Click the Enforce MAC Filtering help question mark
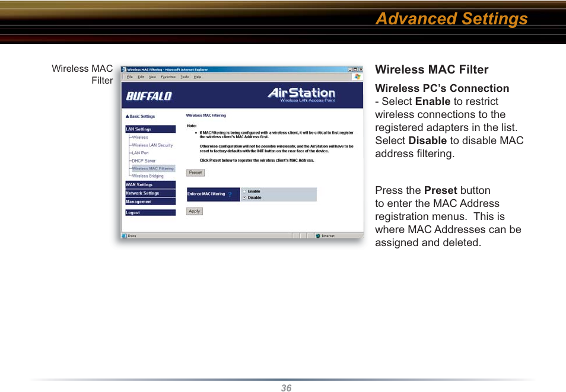566x392 pixels. click(230, 195)
